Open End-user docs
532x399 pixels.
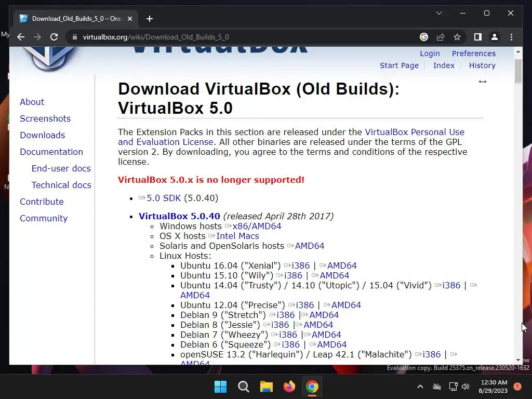(x=61, y=168)
